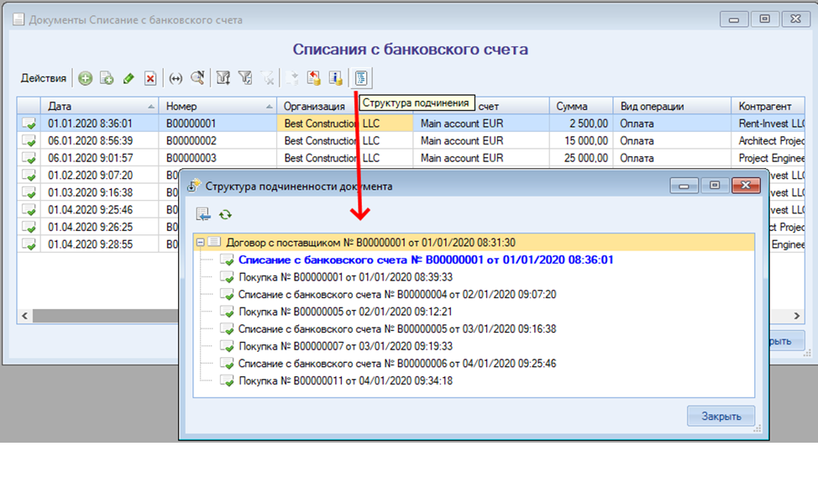Open the Действия menu

click(x=44, y=78)
